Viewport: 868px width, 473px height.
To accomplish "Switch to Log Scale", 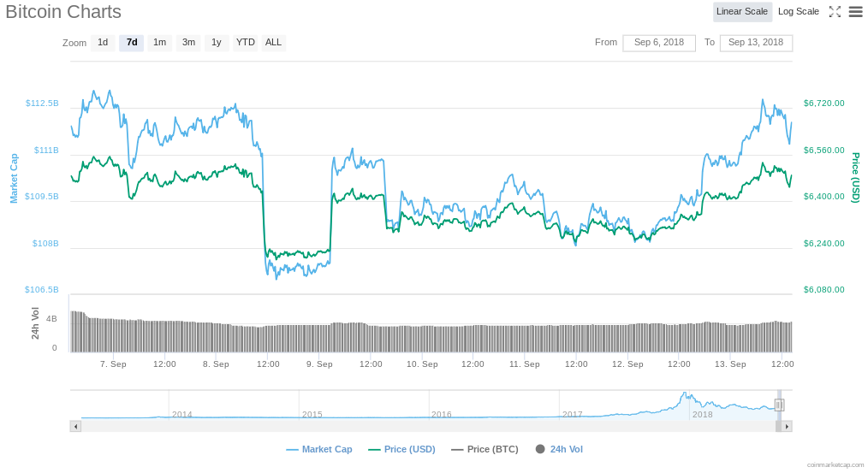I will pyautogui.click(x=799, y=12).
